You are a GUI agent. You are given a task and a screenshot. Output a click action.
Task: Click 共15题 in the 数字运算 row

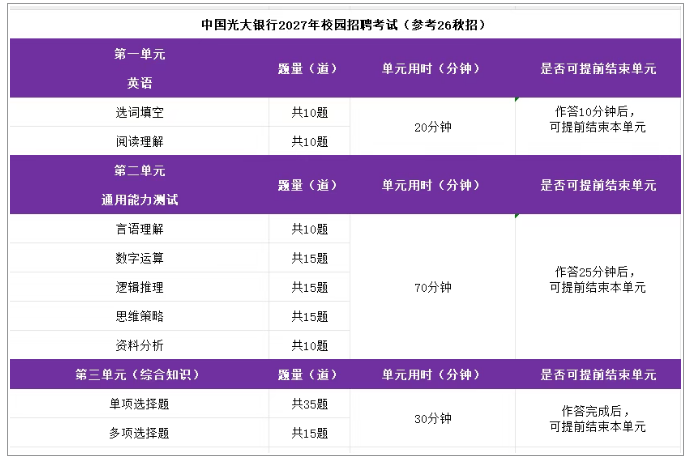[310, 258]
